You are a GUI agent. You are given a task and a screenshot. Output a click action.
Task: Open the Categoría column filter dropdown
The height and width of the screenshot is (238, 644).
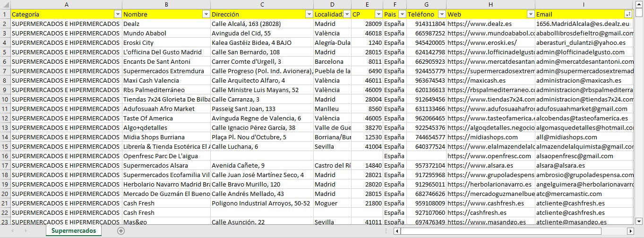coord(118,14)
